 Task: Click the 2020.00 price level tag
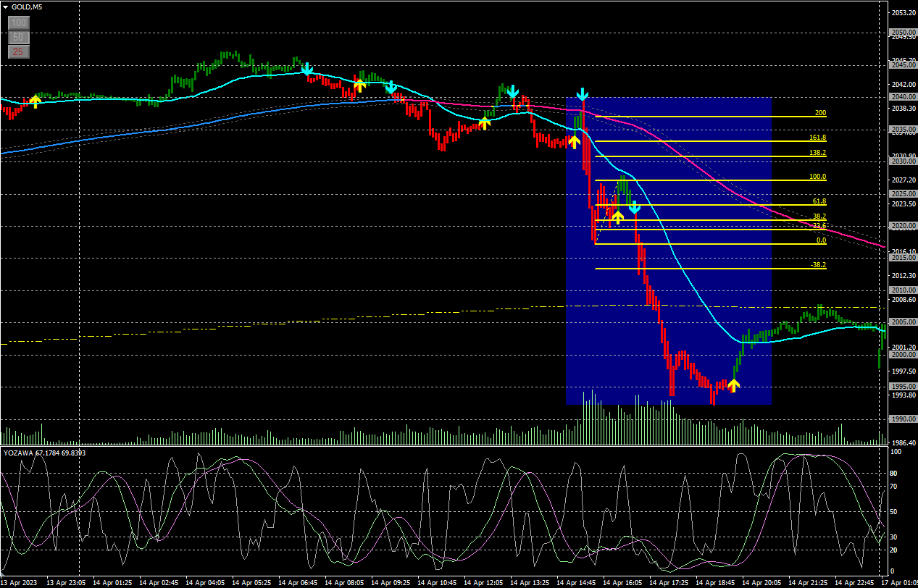(903, 226)
